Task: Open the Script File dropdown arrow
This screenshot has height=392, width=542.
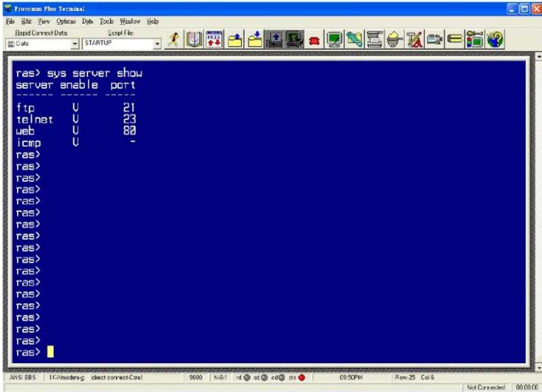Action: coord(157,44)
